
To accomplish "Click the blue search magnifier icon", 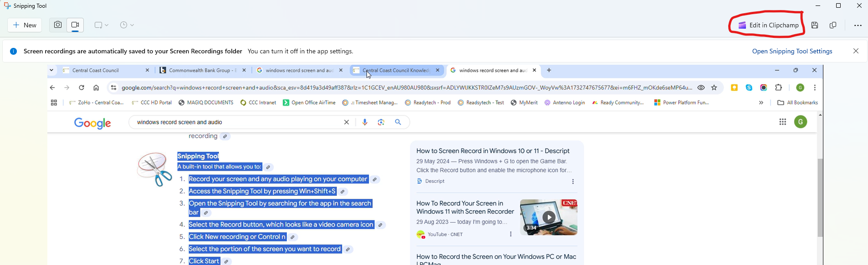I will point(398,122).
